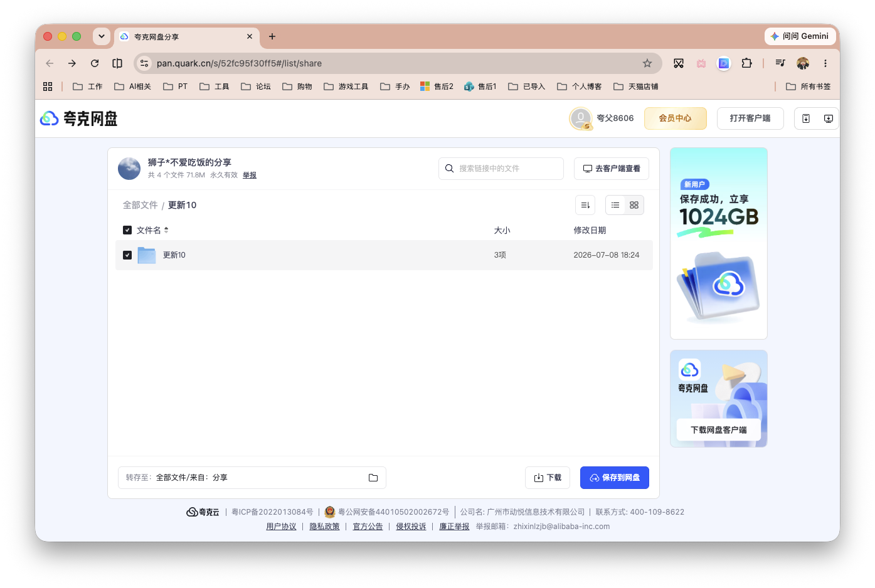The height and width of the screenshot is (588, 875).
Task: Click the 粤ICP备2022013084号 text
Action: point(272,512)
